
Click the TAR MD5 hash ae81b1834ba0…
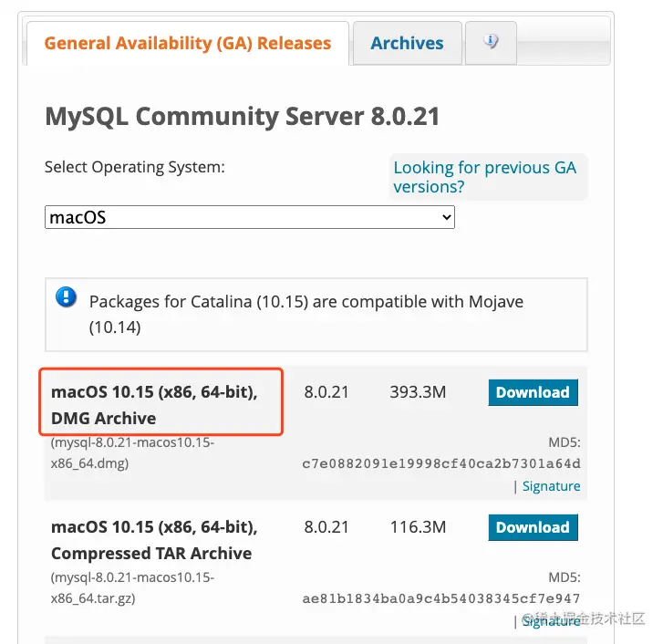pyautogui.click(x=441, y=598)
